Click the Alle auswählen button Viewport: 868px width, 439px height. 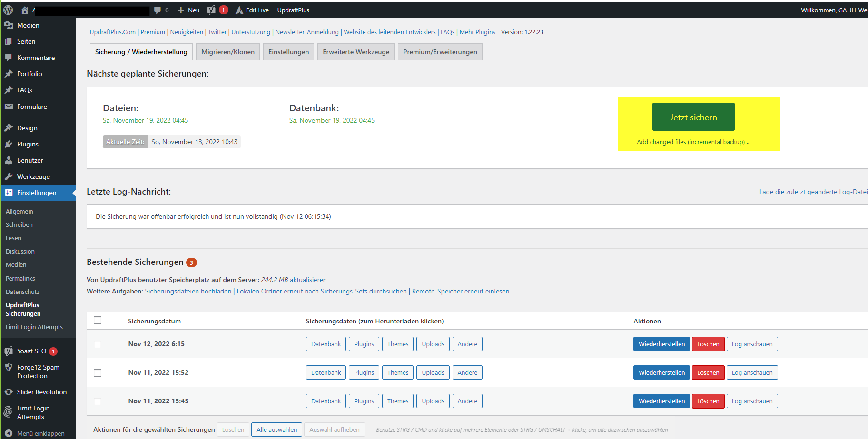[277, 429]
